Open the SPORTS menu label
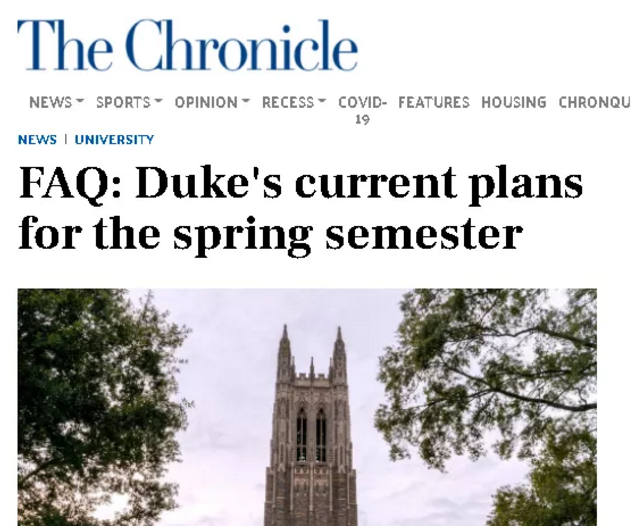633x528 pixels. 123,102
